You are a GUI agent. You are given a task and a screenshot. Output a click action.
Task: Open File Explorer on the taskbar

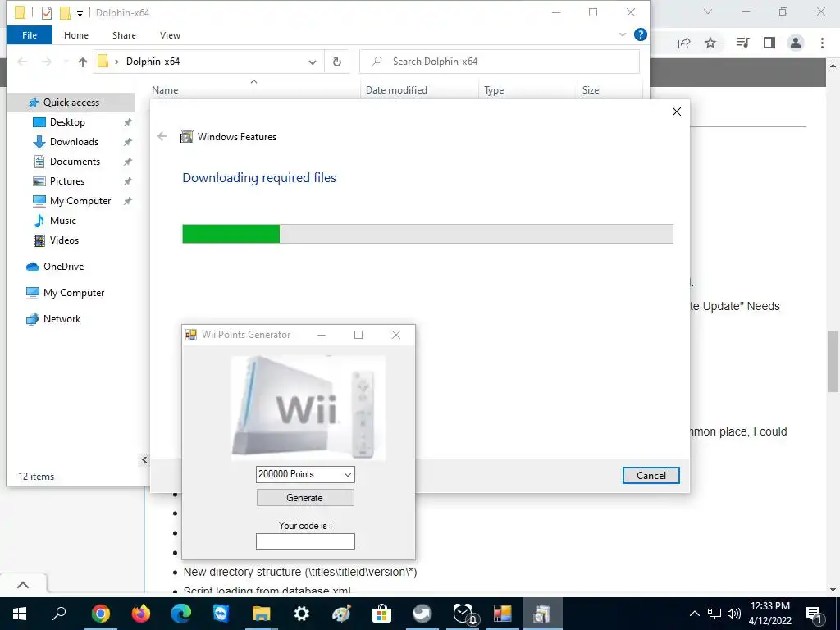pyautogui.click(x=262, y=614)
